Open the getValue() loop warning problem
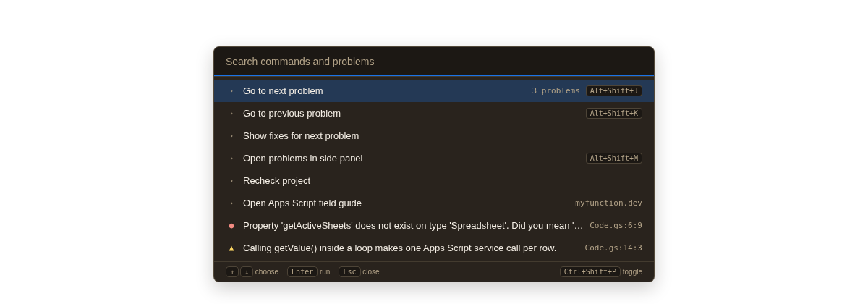The height and width of the screenshot is (304, 868). coord(434,248)
